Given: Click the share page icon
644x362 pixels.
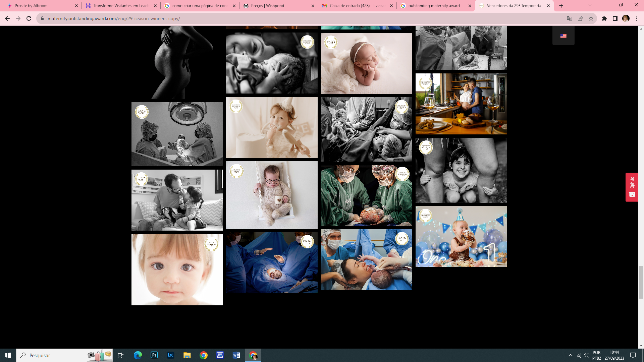Looking at the screenshot, I should click(x=580, y=18).
